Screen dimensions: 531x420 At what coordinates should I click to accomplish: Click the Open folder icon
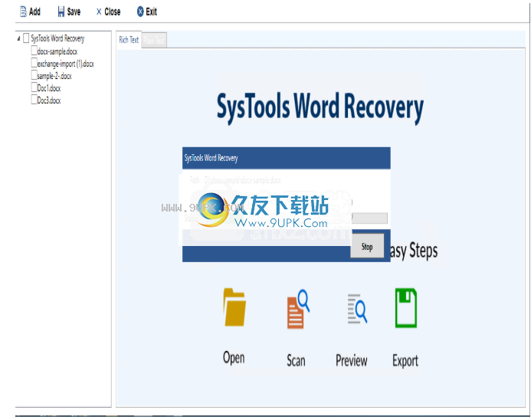[x=234, y=307]
